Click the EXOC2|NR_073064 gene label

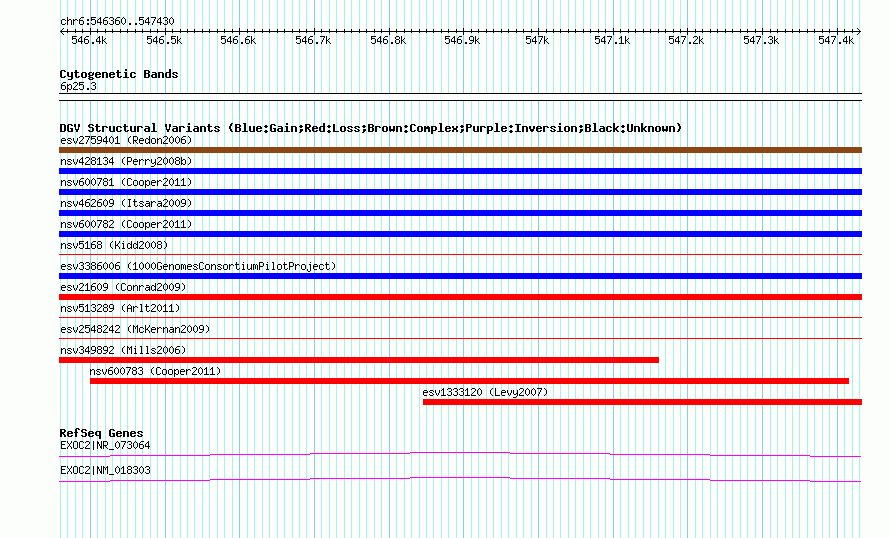(105, 445)
